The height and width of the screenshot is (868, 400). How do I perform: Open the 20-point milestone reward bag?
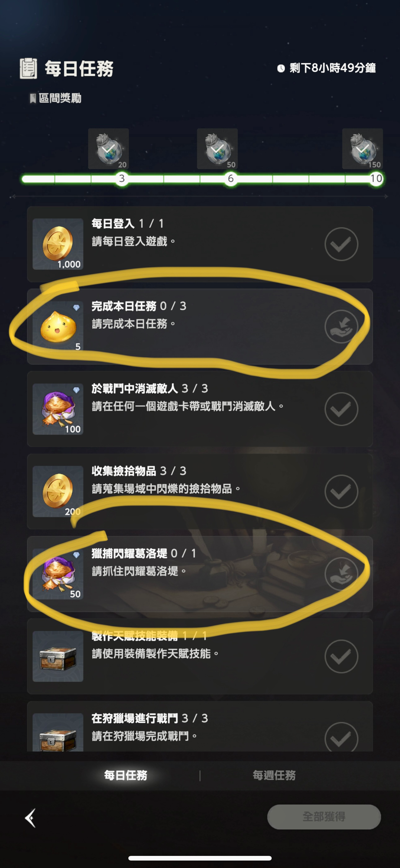click(109, 149)
